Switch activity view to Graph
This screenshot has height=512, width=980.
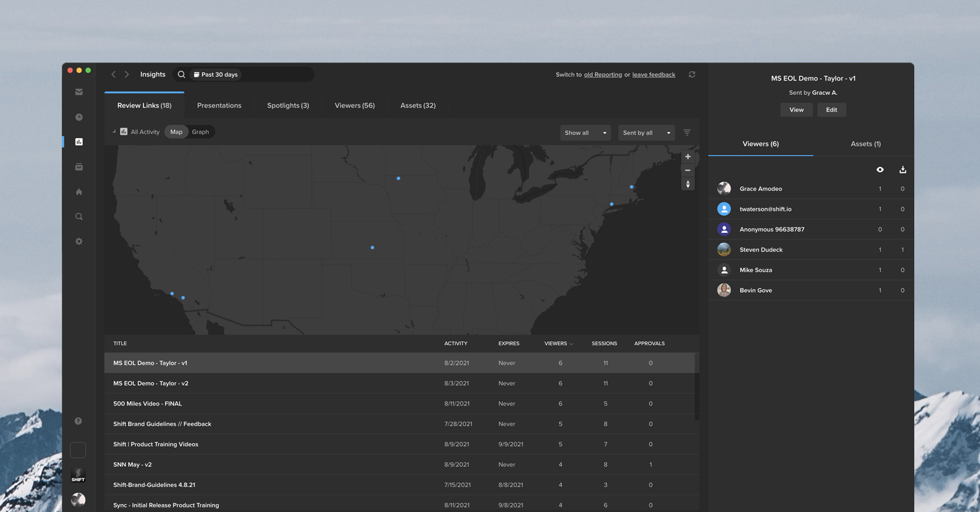point(200,132)
